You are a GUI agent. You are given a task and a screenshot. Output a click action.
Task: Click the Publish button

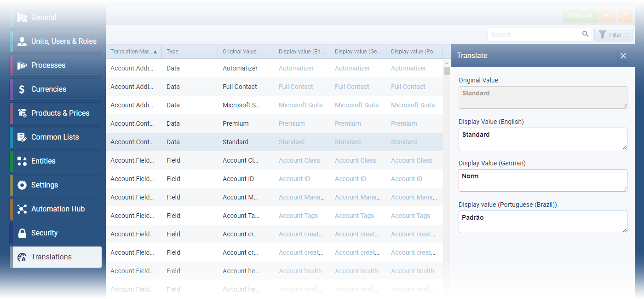[580, 16]
